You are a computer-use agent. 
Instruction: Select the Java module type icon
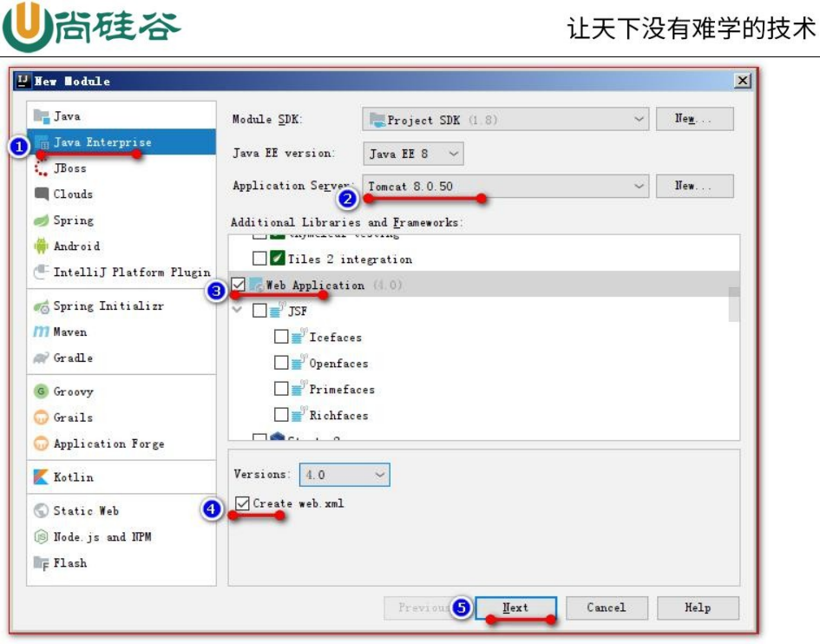pos(42,116)
